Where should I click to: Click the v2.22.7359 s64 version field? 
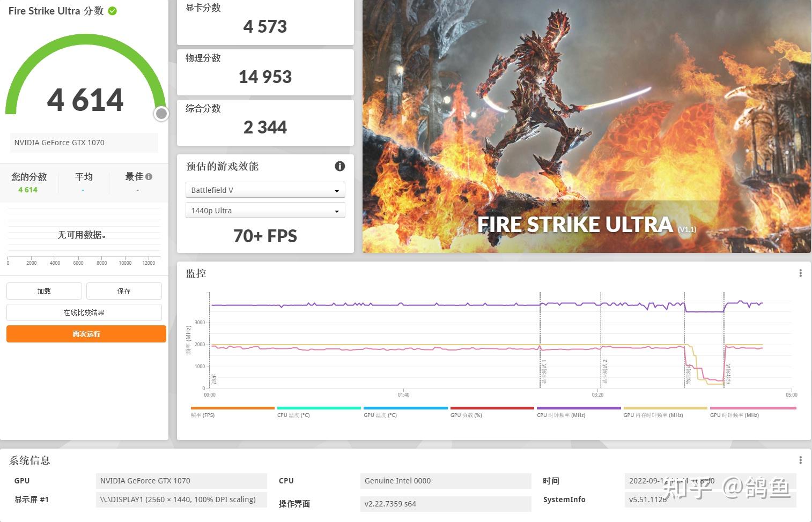(x=446, y=504)
